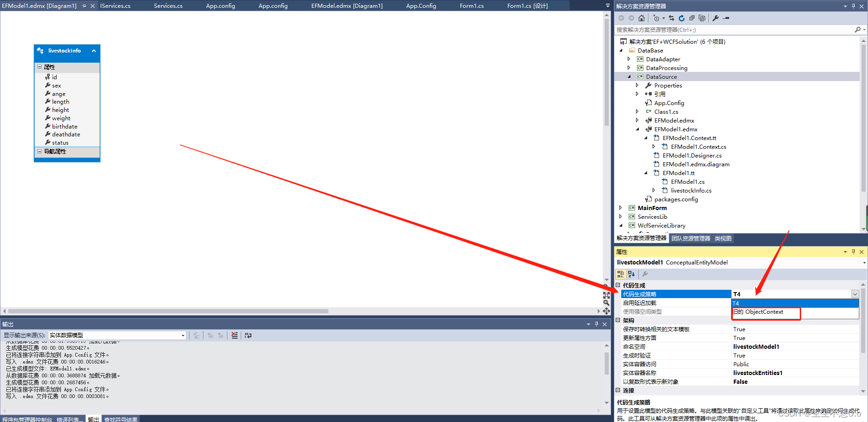
Task: Click Go to Next Message icon in Output
Action: tap(220, 335)
